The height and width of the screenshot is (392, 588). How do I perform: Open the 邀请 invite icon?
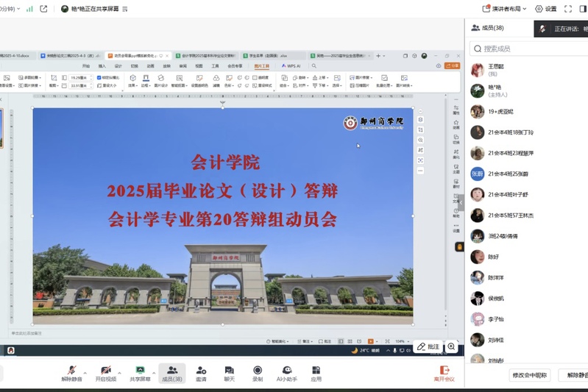pyautogui.click(x=201, y=370)
